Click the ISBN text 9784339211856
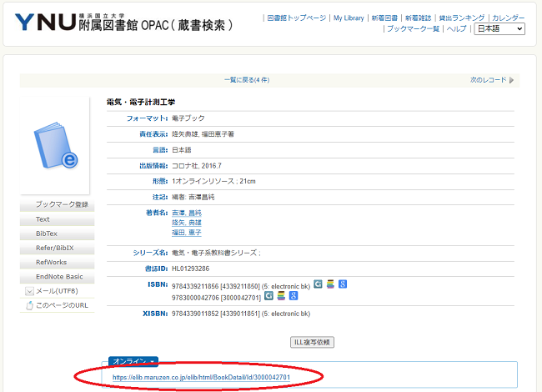Viewport: 542px width, 392px height. [x=195, y=286]
